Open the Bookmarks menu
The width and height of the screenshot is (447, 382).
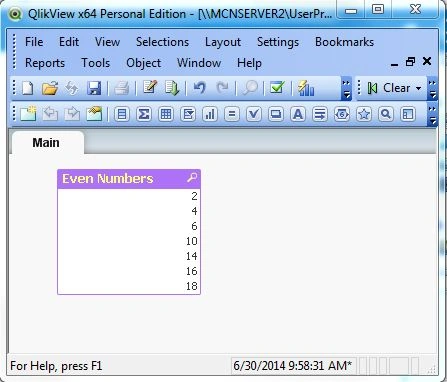344,42
